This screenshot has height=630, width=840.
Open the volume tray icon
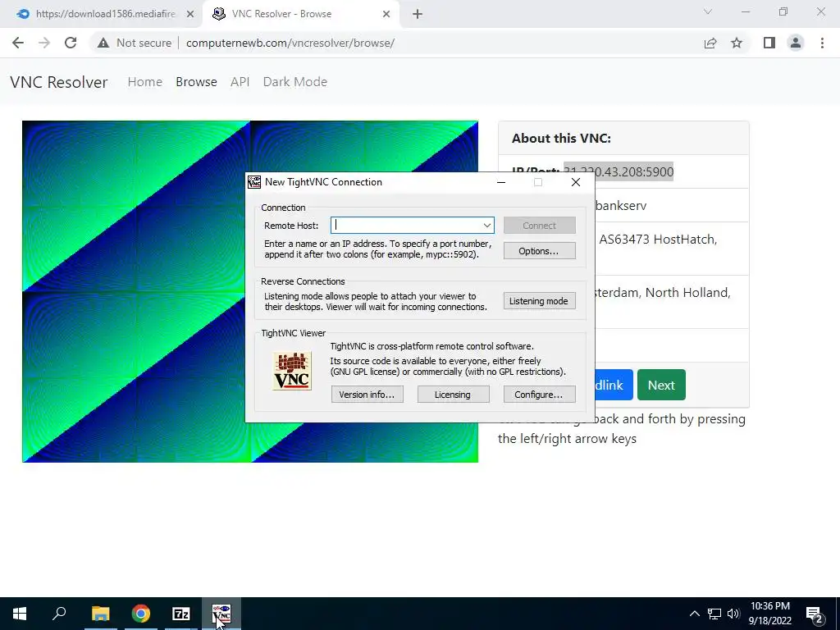[733, 614]
